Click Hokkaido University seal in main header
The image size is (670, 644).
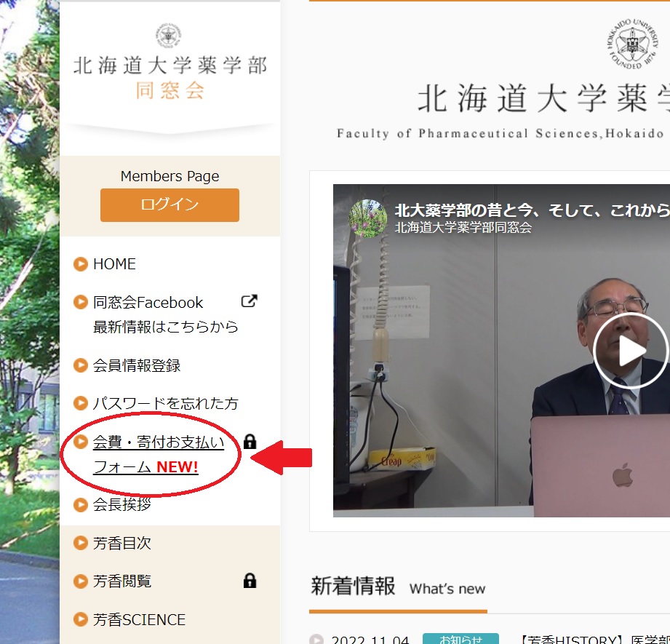click(x=633, y=44)
